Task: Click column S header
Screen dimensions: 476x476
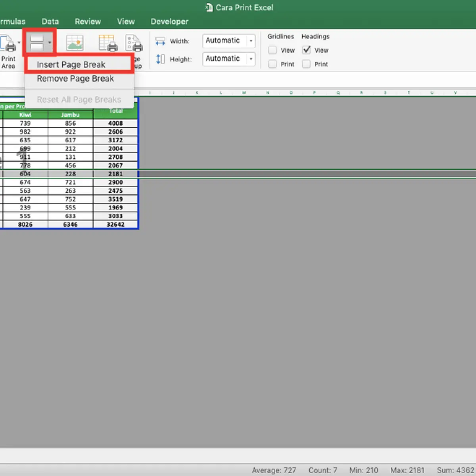Action: 385,93
